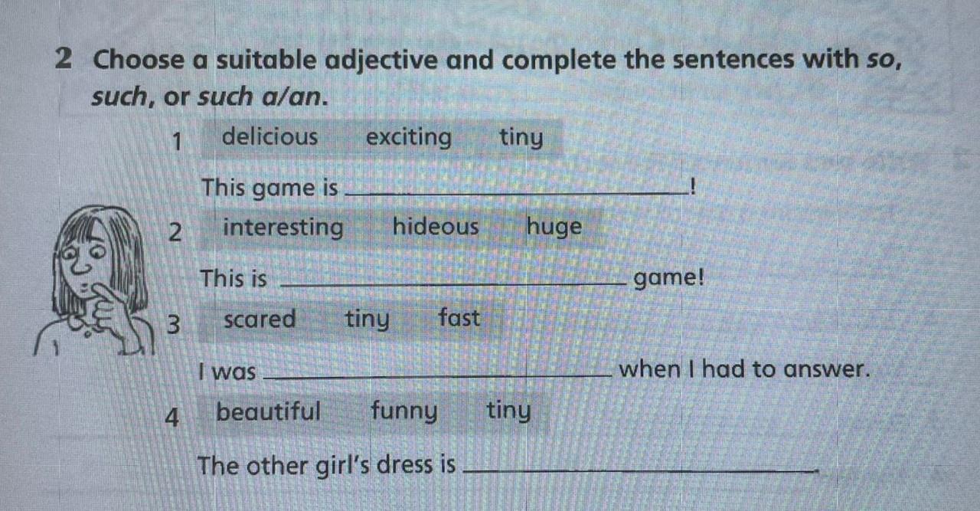Click item number 4 label
The width and height of the screenshot is (980, 511).
click(173, 418)
